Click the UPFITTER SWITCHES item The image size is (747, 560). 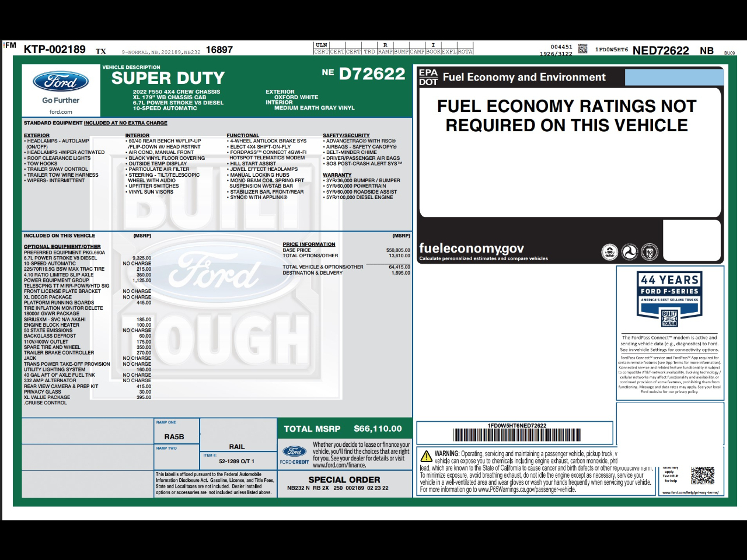(x=152, y=186)
